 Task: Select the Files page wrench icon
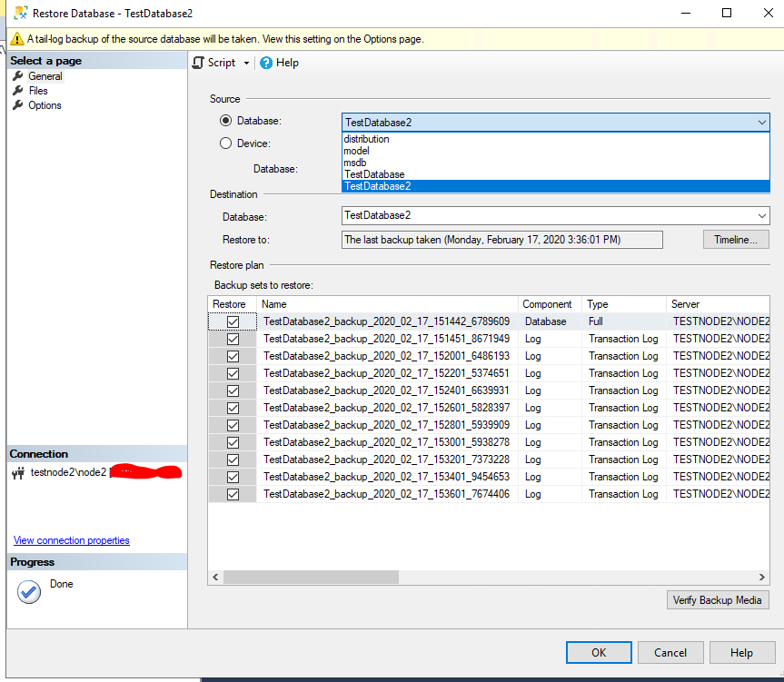(x=18, y=91)
